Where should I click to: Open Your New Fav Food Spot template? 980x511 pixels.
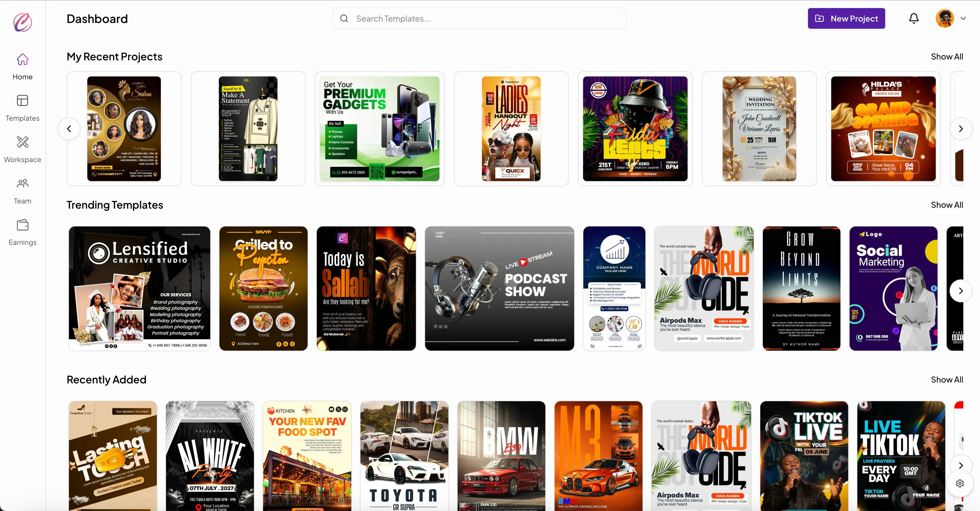pyautogui.click(x=307, y=456)
